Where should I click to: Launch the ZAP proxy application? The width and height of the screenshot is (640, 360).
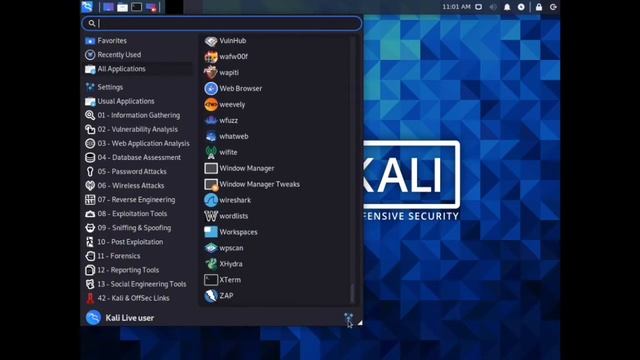tap(276, 296)
